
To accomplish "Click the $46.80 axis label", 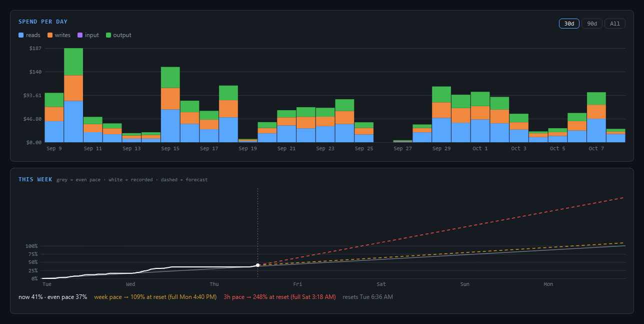I will click(x=32, y=119).
